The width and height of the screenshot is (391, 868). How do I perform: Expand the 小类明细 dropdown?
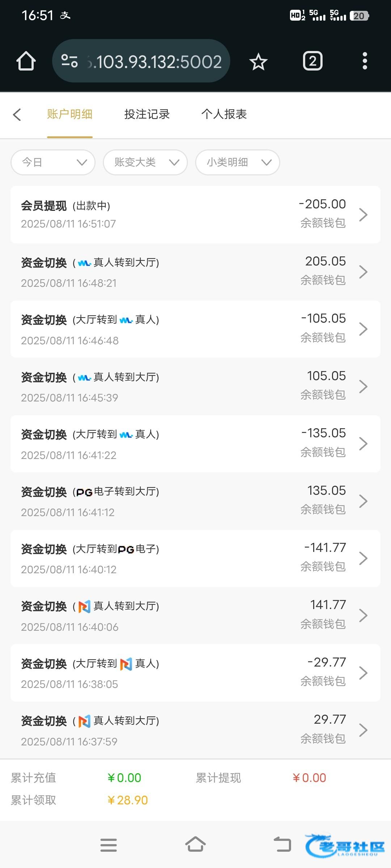[x=237, y=162]
